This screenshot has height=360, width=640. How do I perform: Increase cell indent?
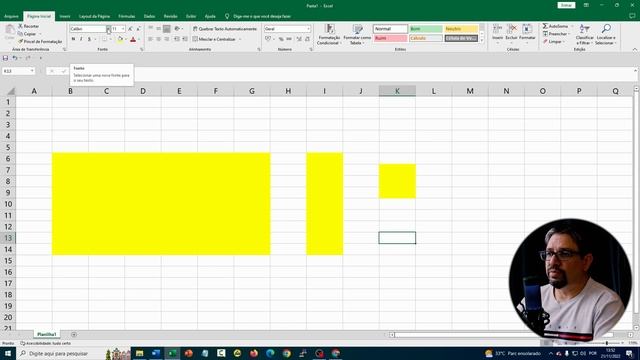pos(185,39)
